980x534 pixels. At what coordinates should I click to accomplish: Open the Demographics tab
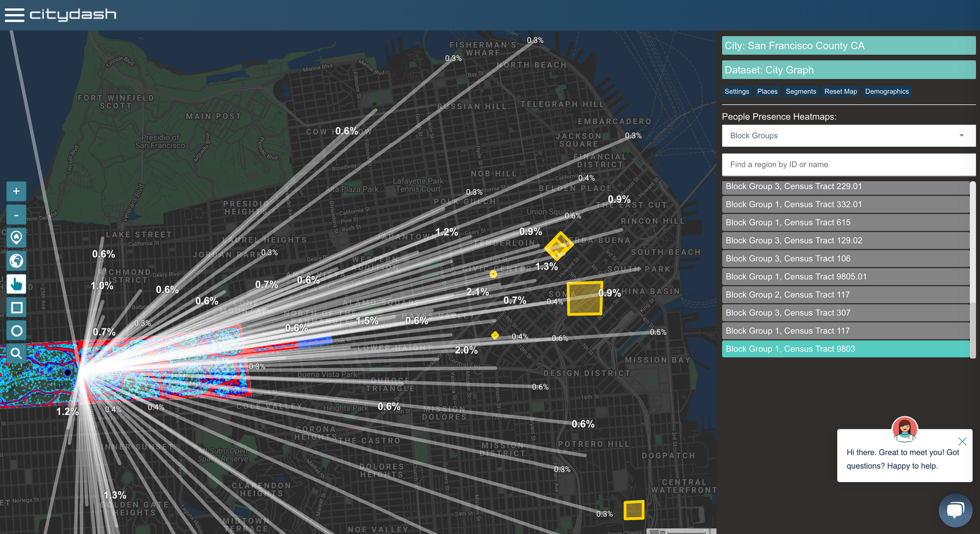[886, 92]
